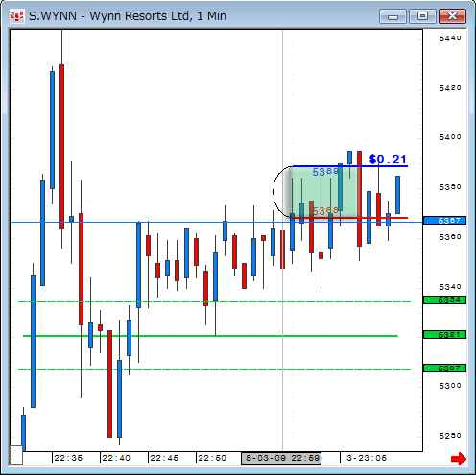Image resolution: width=476 pixels, height=475 pixels.
Task: Select the $0.21 profit annotation text
Action: click(388, 159)
